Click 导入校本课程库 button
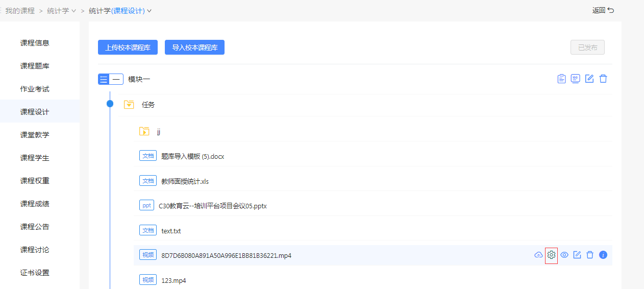 tap(194, 47)
